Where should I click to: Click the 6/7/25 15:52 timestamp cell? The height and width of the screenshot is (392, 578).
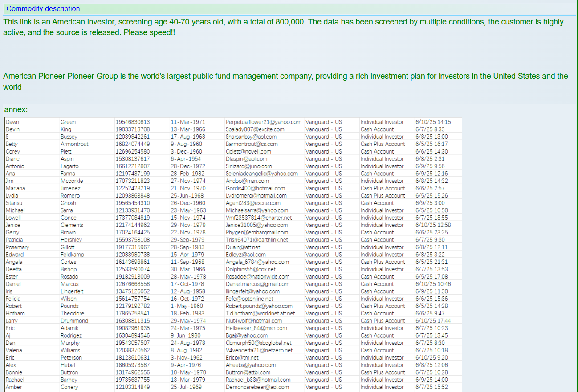(x=431, y=387)
